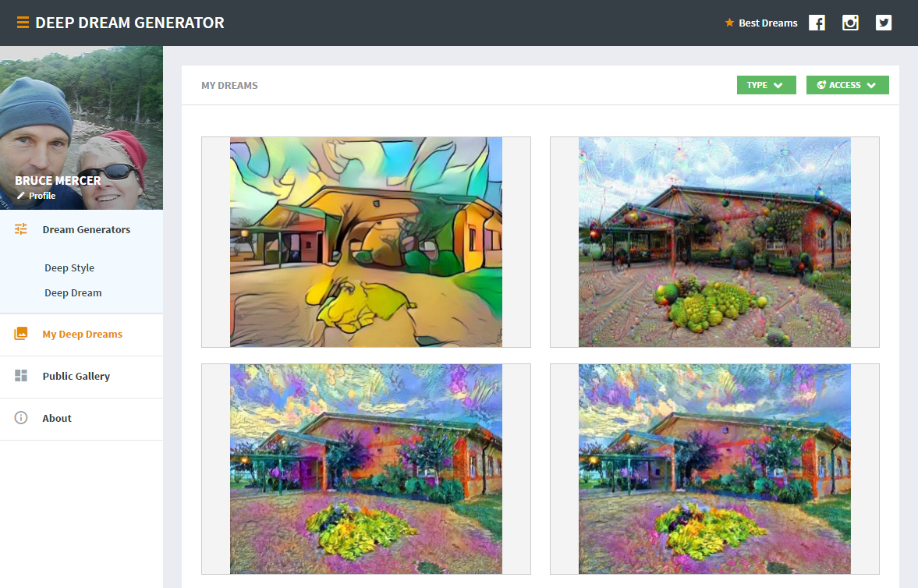918x588 pixels.
Task: Select Deep Dream in the sidebar
Action: (73, 292)
